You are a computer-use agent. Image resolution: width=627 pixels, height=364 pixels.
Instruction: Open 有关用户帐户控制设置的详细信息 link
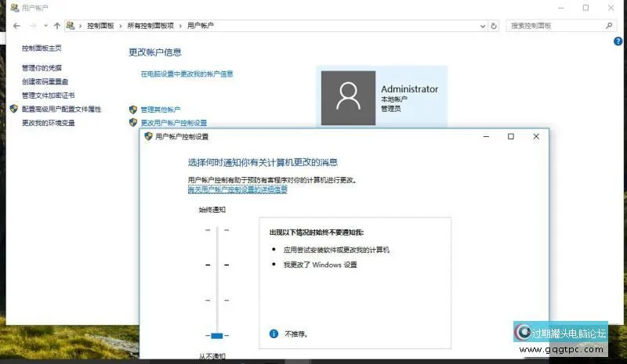237,189
